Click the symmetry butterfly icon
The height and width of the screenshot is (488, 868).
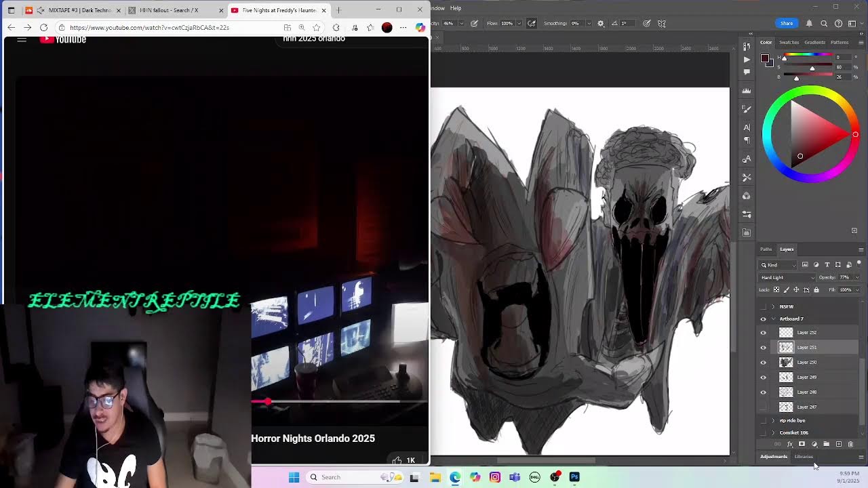coord(662,23)
